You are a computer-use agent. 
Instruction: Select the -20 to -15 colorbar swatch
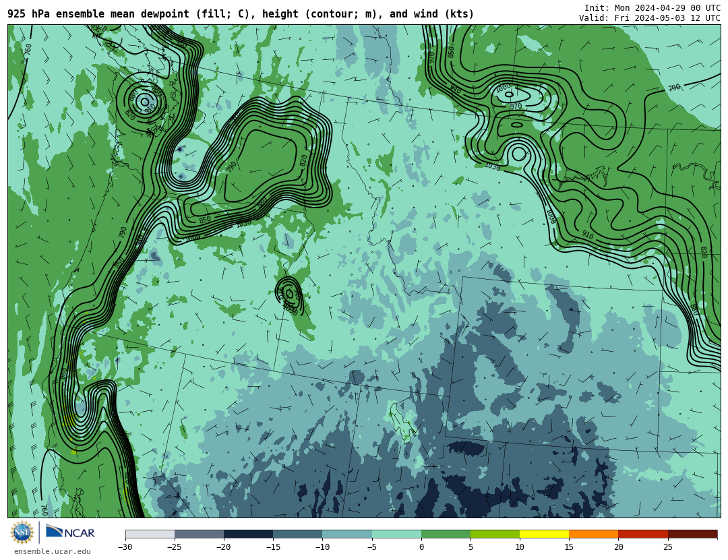point(248,534)
